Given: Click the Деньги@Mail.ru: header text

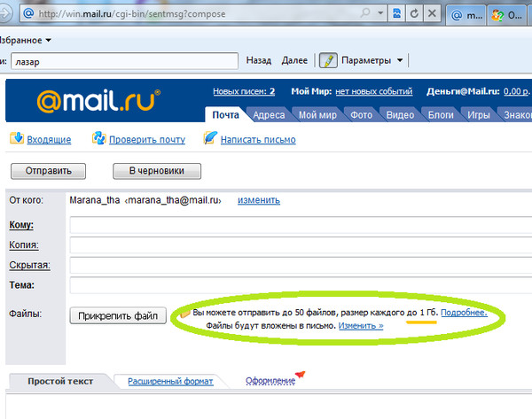Looking at the screenshot, I should click(463, 91).
